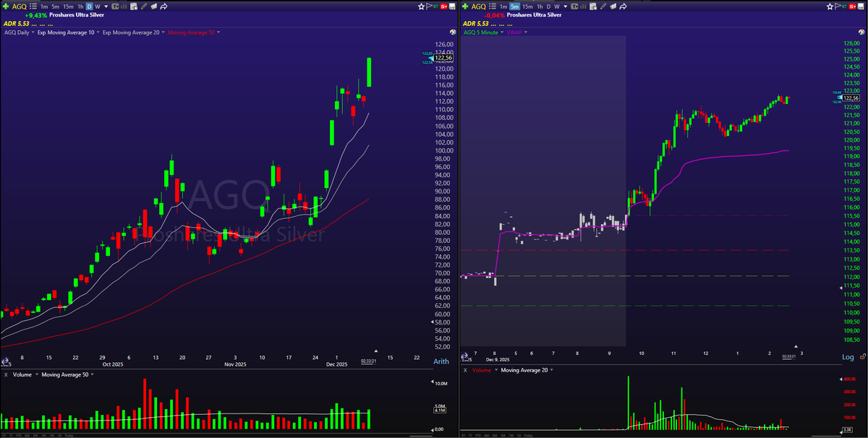Screen dimensions: 868x438
Task: Close the left Volume pane with X
Action: (x=6, y=375)
